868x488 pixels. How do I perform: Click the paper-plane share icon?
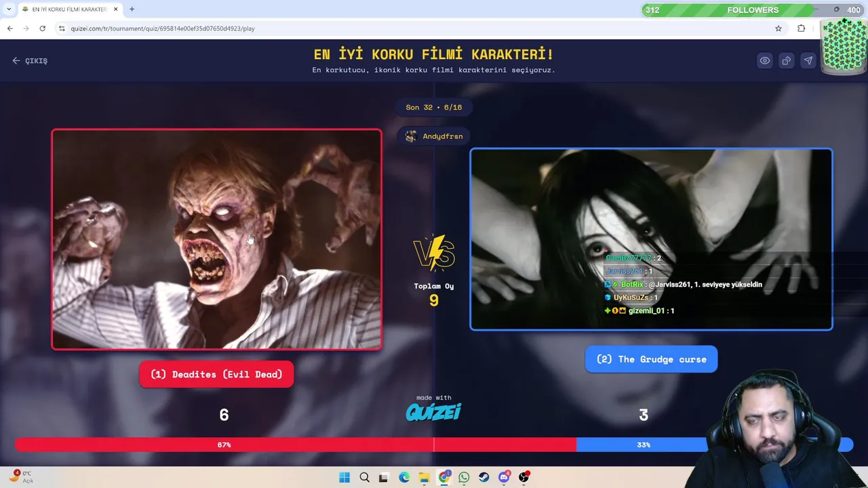click(x=808, y=60)
